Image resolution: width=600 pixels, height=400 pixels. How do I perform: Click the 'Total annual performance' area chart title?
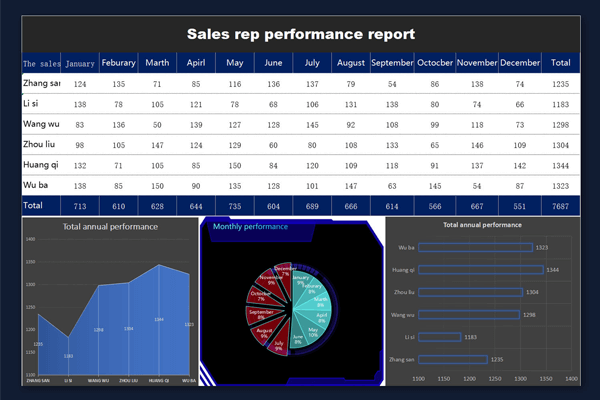pyautogui.click(x=110, y=227)
